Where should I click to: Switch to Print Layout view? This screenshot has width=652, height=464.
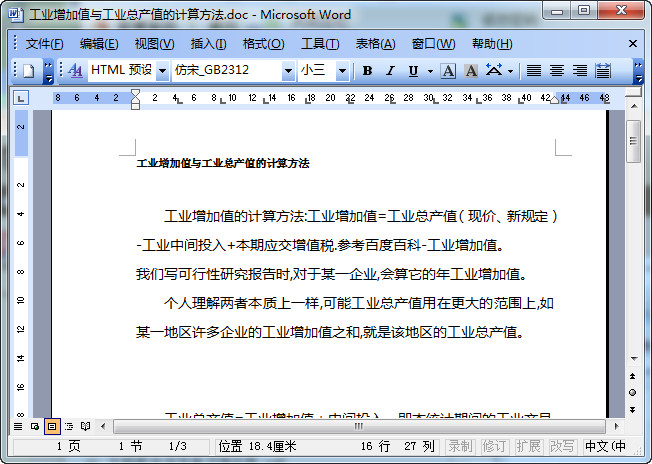(52, 426)
